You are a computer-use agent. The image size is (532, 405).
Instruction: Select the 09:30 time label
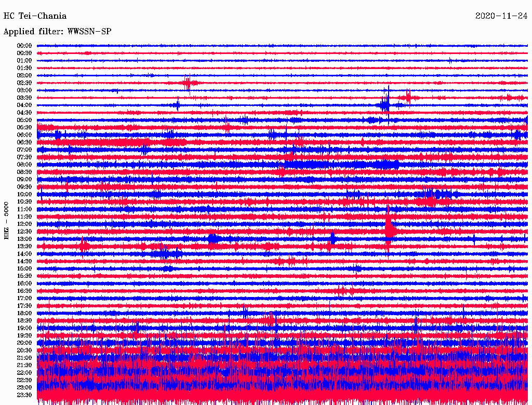coord(24,187)
